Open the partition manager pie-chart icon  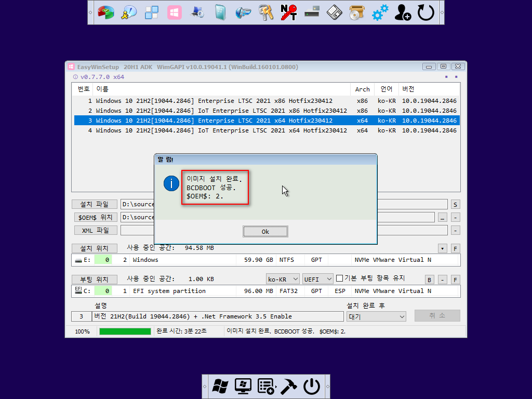point(106,12)
